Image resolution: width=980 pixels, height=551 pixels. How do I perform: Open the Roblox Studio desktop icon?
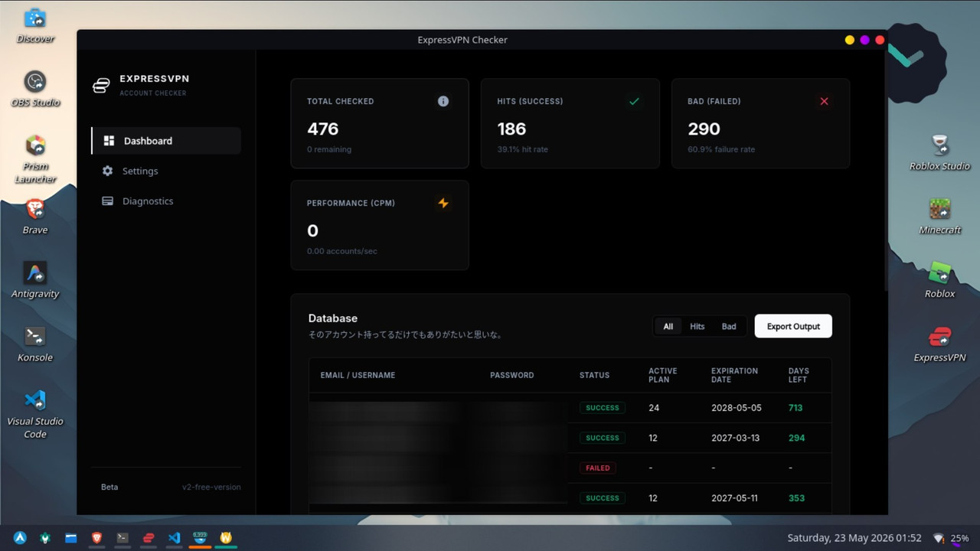point(940,152)
